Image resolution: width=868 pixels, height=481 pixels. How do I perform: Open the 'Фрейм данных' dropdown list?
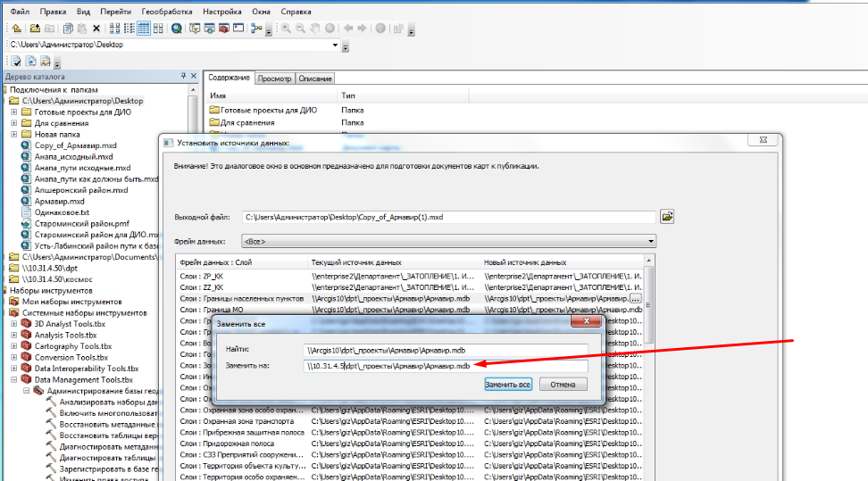click(x=651, y=241)
